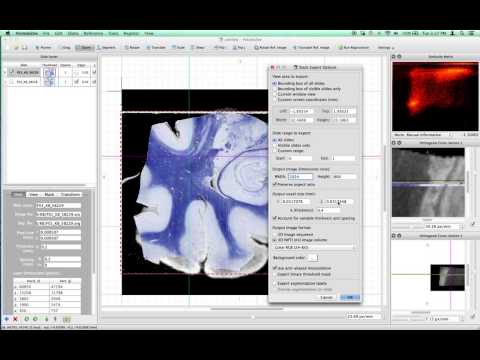Viewport: 480px width, 360px height.
Task: Click the Background color swatch
Action: (x=313, y=258)
